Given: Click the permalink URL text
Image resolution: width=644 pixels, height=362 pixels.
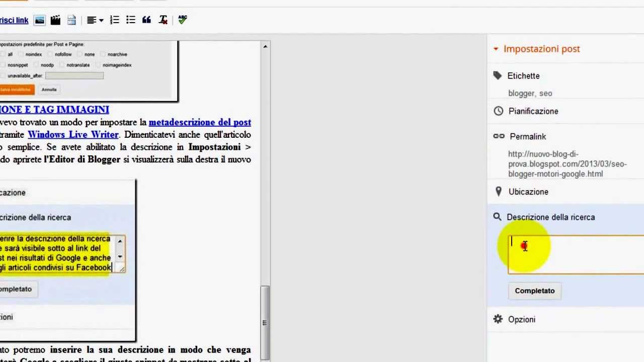Looking at the screenshot, I should click(x=567, y=164).
